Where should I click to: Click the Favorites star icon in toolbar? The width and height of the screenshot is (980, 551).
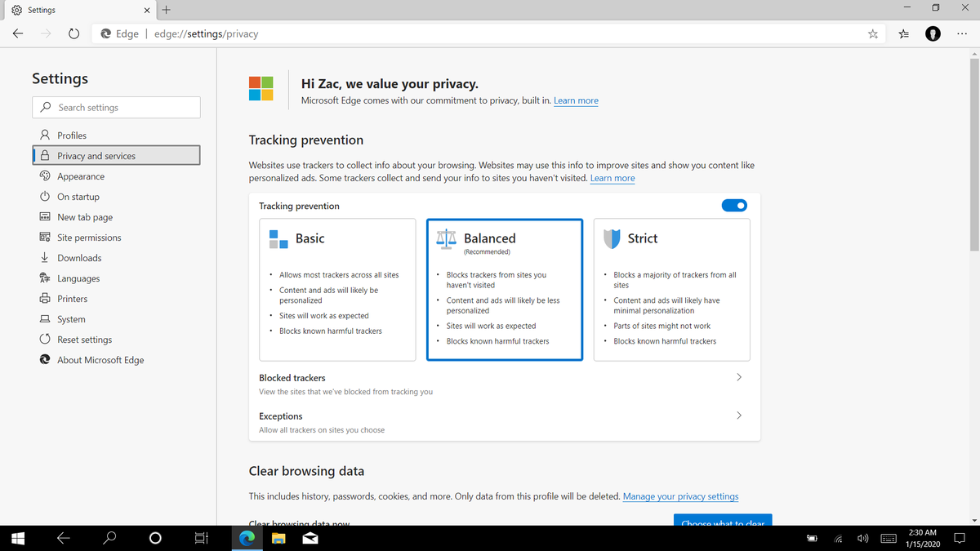click(873, 33)
